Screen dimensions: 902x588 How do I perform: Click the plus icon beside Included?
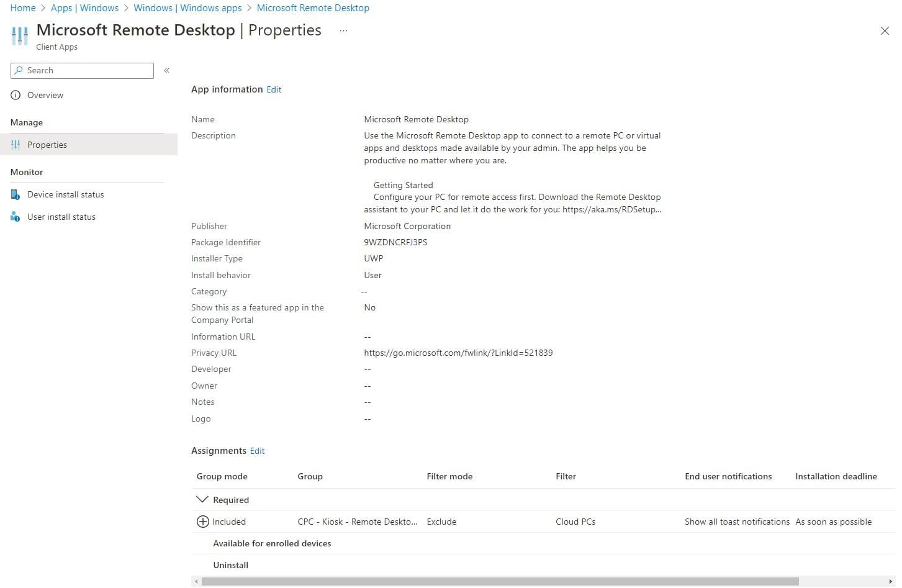[202, 522]
